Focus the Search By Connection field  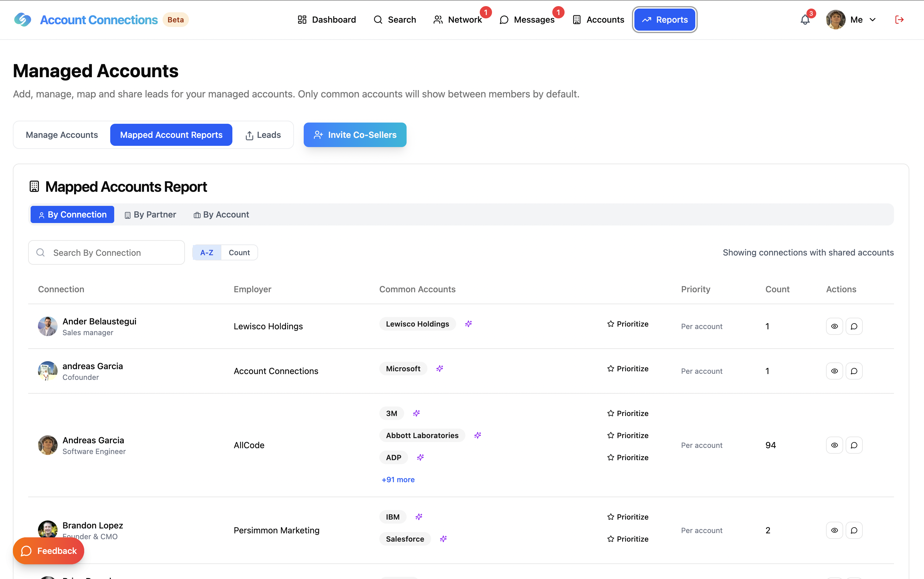(x=106, y=253)
